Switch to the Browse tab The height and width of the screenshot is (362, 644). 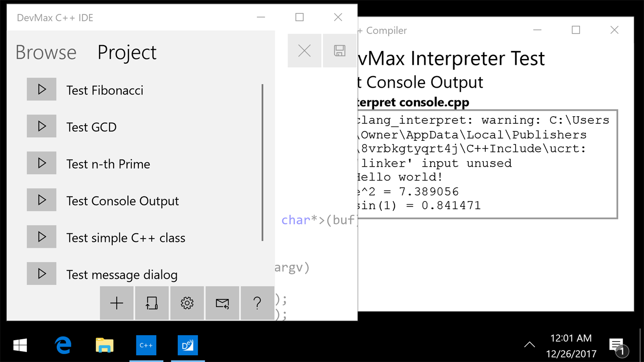click(46, 52)
